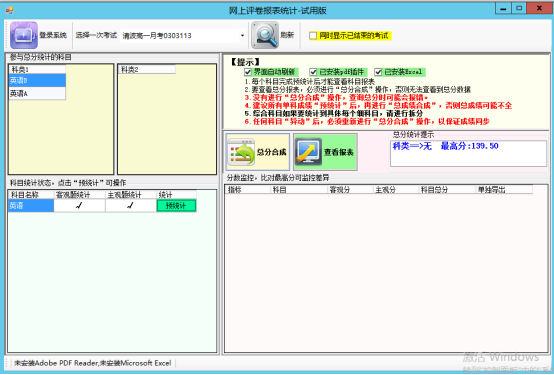Click the 总分合成 button label
Screen dimensions: 554x375
coord(271,152)
